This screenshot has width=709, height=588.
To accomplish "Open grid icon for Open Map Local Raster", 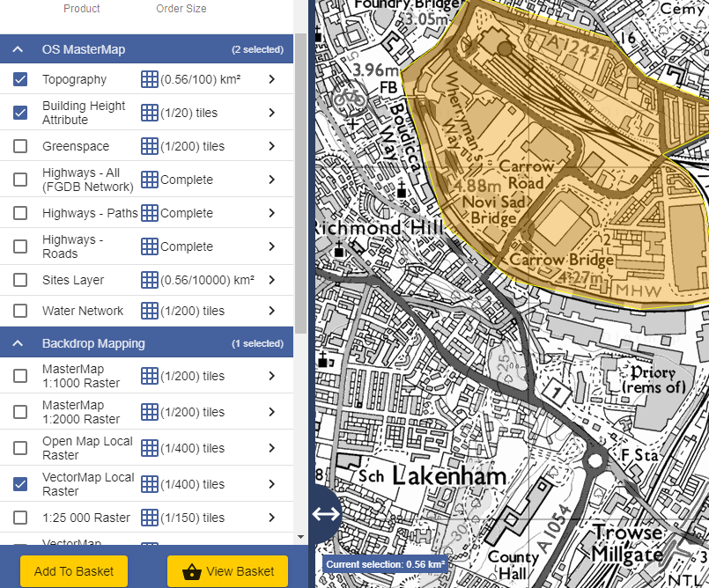I will tap(149, 448).
